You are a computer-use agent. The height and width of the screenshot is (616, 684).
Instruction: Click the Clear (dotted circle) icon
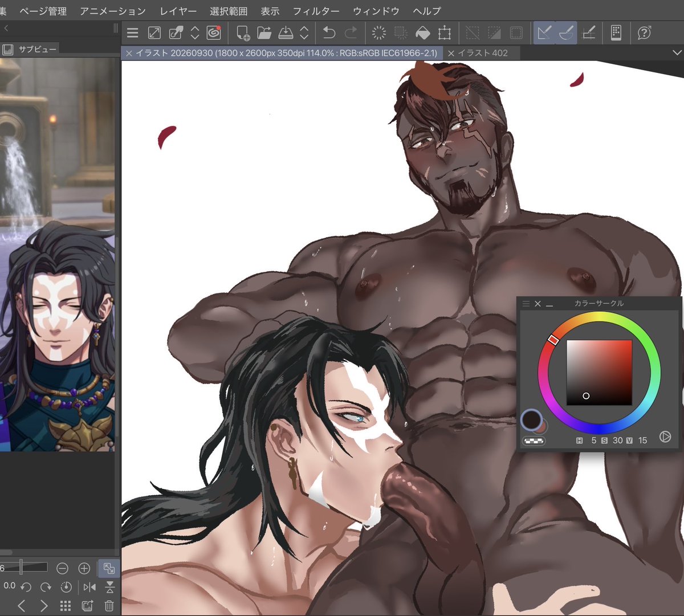[x=379, y=33]
